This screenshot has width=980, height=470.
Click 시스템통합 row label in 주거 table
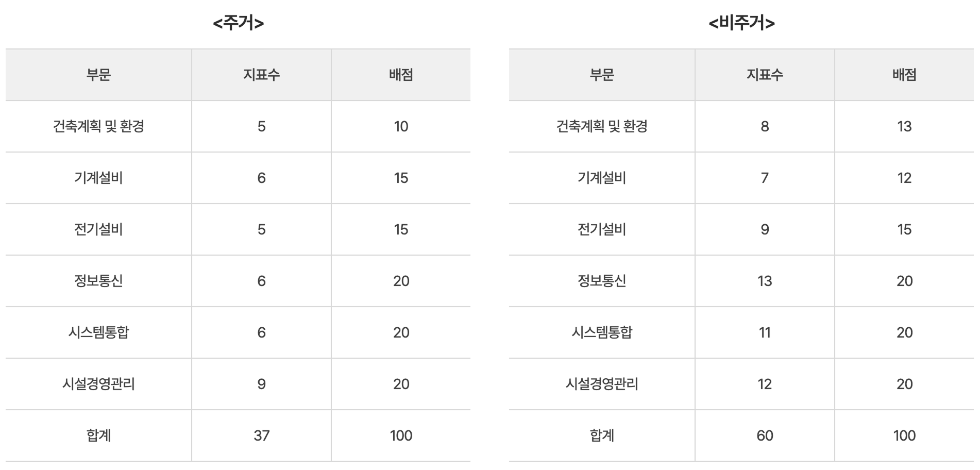[x=98, y=332]
